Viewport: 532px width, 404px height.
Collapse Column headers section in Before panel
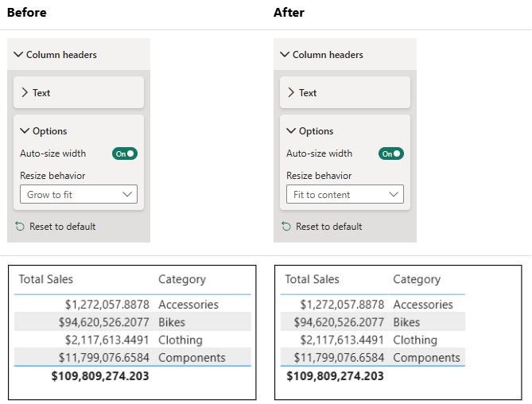coord(19,55)
